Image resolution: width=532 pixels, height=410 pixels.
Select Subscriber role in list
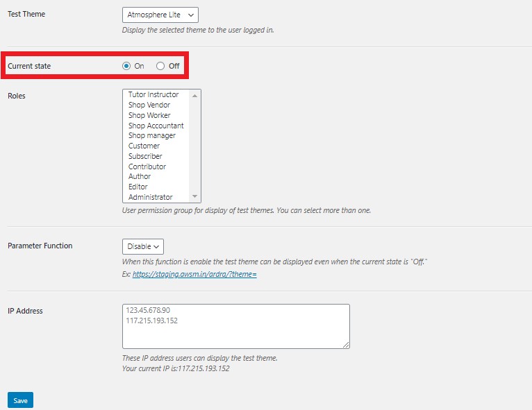pyautogui.click(x=145, y=156)
